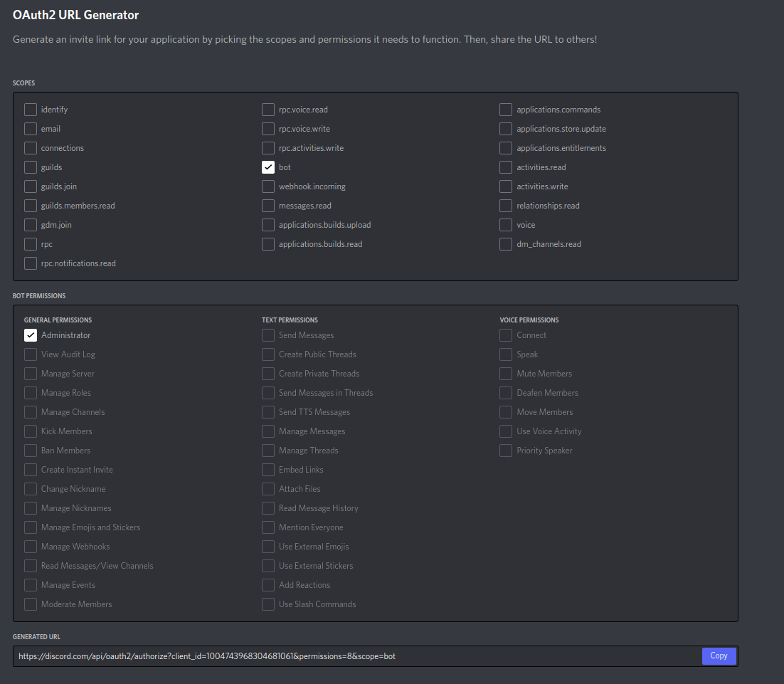Enable the webhook.incoming scope
784x684 pixels.
268,186
